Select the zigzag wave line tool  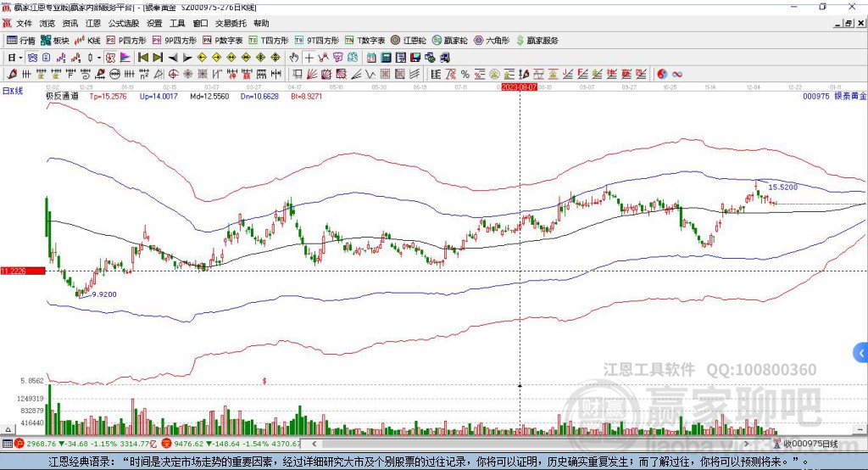[370, 74]
